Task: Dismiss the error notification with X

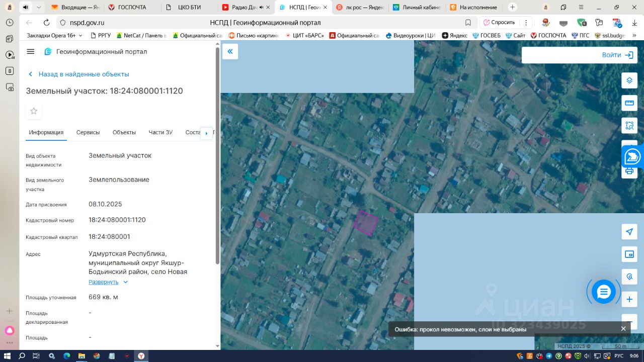Action: click(623, 329)
